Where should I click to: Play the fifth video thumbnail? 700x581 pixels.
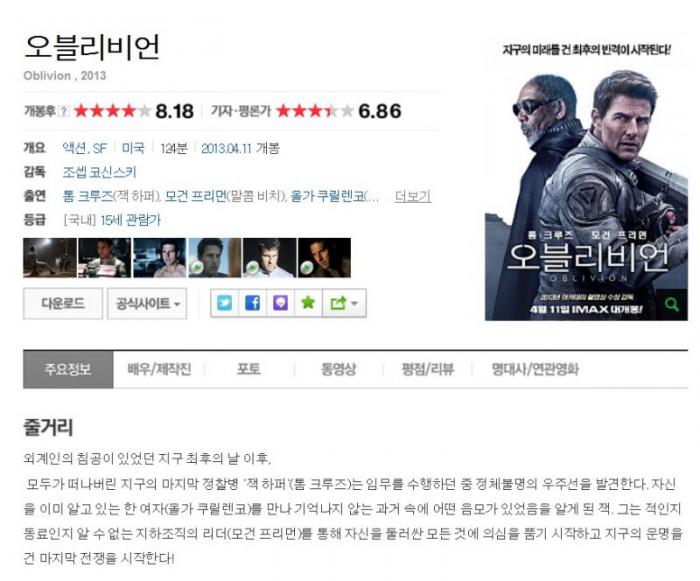pos(270,258)
